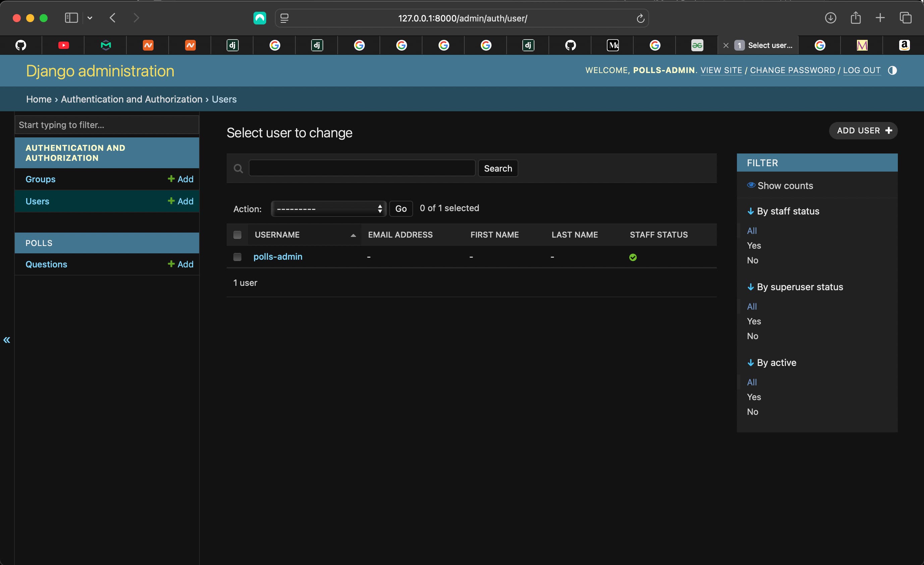Click the browser address bar URL
924x565 pixels.
click(x=462, y=18)
